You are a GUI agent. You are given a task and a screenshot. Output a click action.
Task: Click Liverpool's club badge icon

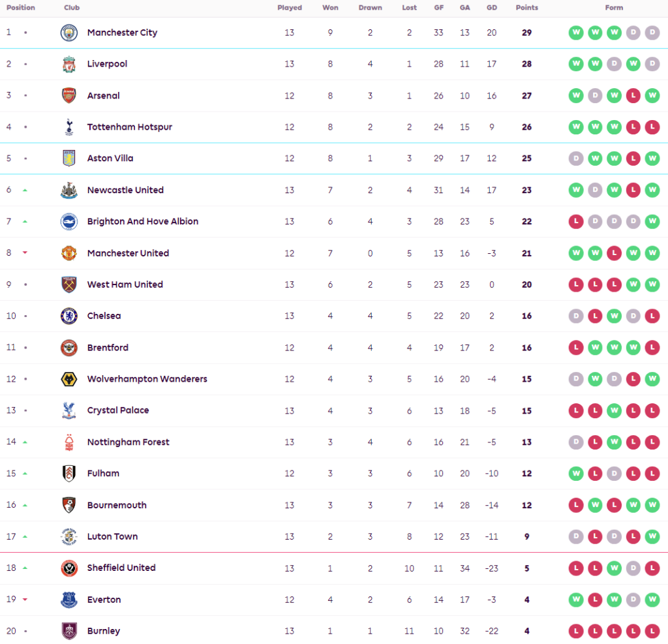[x=68, y=64]
